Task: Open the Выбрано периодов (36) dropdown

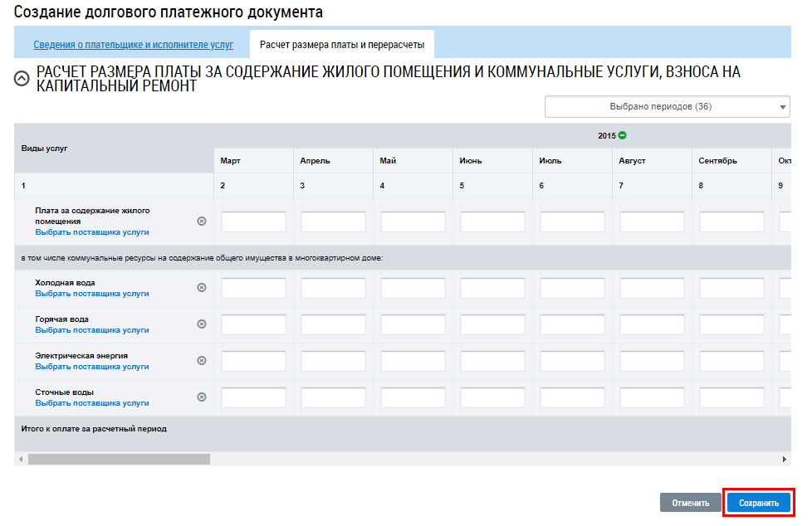Action: click(x=667, y=107)
